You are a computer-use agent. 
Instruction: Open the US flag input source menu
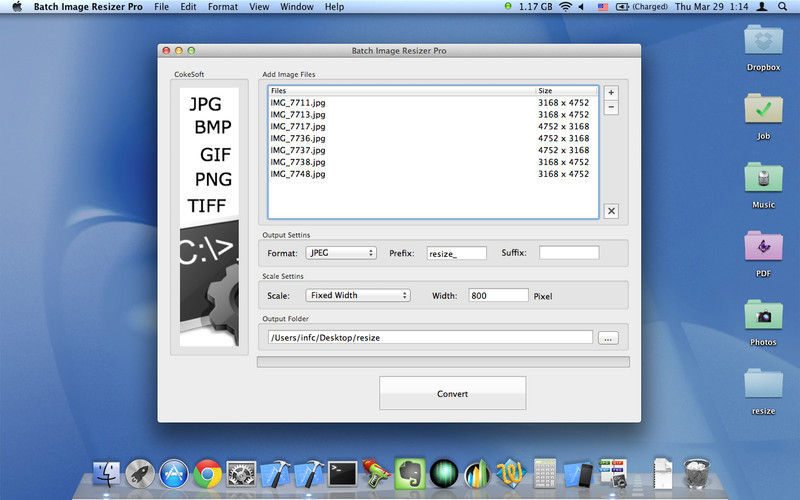coord(603,7)
